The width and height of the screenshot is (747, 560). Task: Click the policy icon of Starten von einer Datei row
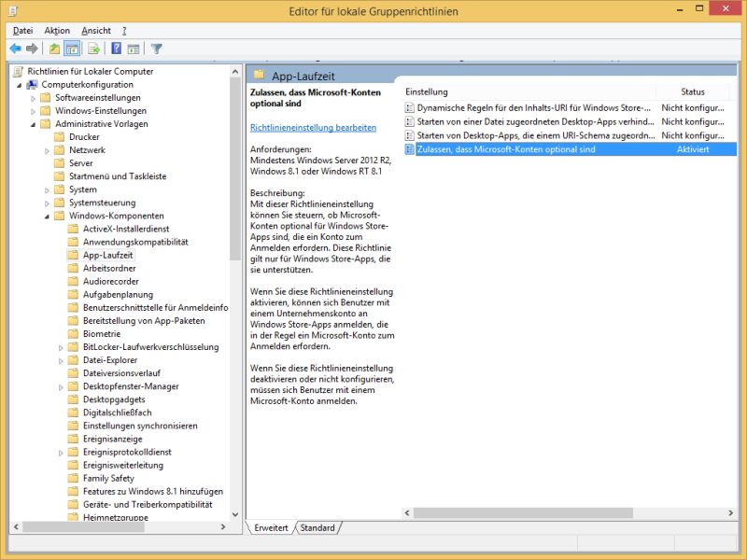click(x=409, y=122)
